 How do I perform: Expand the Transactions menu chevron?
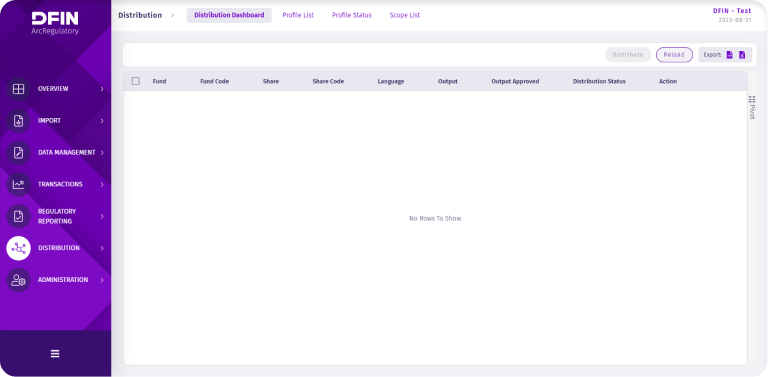(102, 185)
